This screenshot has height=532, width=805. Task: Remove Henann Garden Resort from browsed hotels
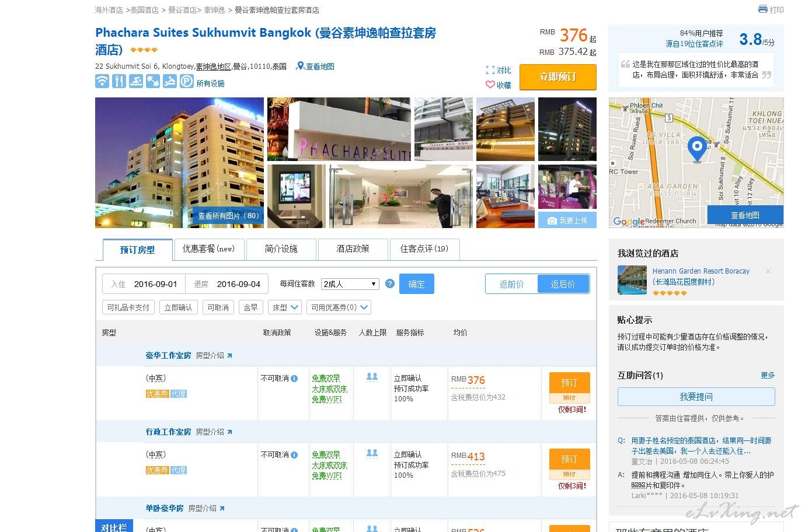tap(768, 271)
